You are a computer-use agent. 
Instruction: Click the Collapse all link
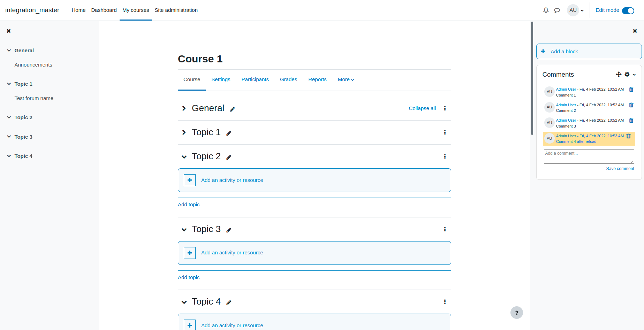[422, 108]
